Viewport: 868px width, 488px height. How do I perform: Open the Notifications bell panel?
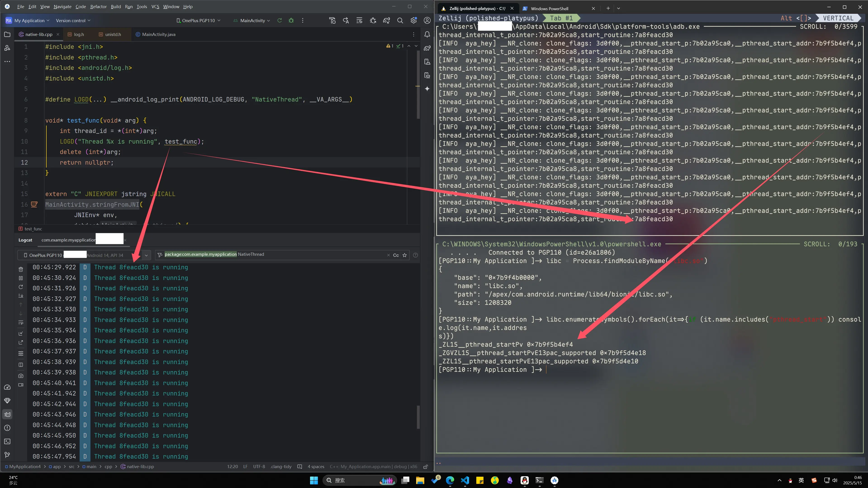pyautogui.click(x=427, y=34)
